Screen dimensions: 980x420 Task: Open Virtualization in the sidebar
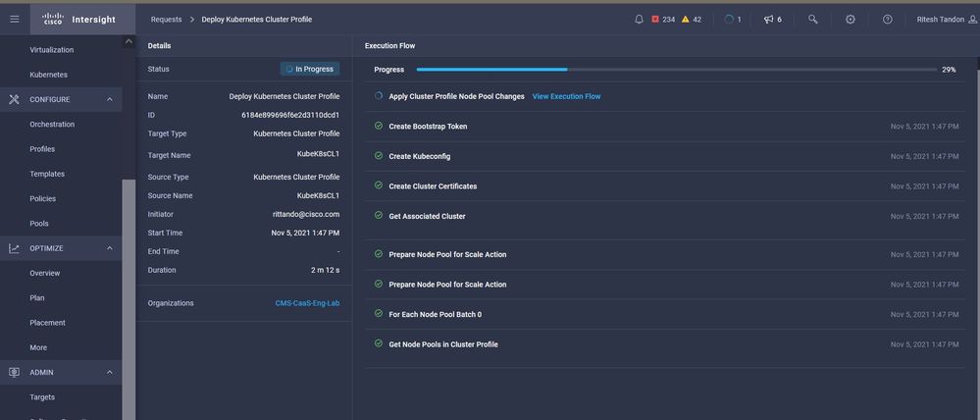click(x=52, y=50)
